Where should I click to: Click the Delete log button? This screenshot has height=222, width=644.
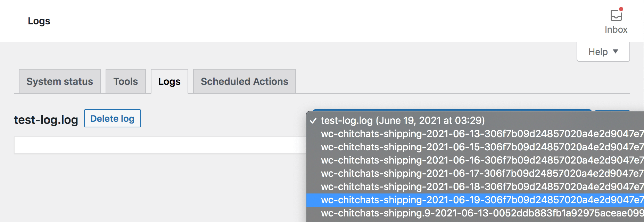[x=112, y=119]
